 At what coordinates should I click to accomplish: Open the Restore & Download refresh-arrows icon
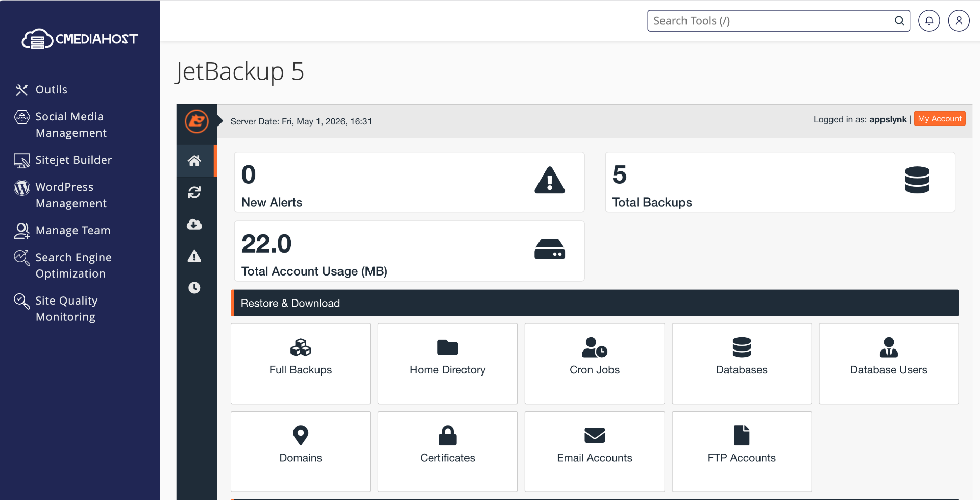tap(194, 192)
